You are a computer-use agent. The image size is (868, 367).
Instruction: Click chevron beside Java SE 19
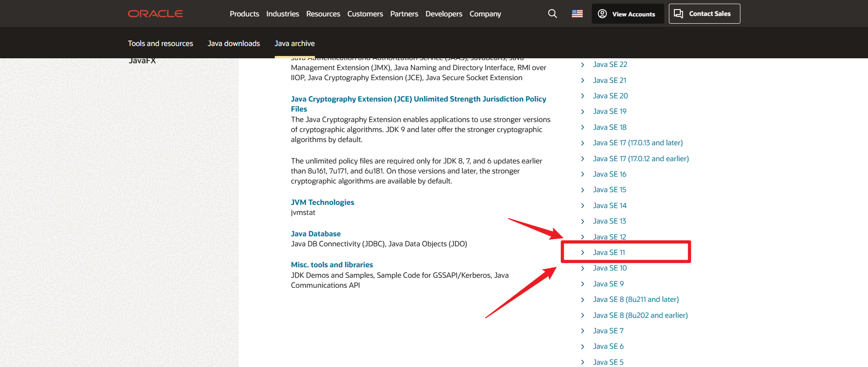coord(582,112)
